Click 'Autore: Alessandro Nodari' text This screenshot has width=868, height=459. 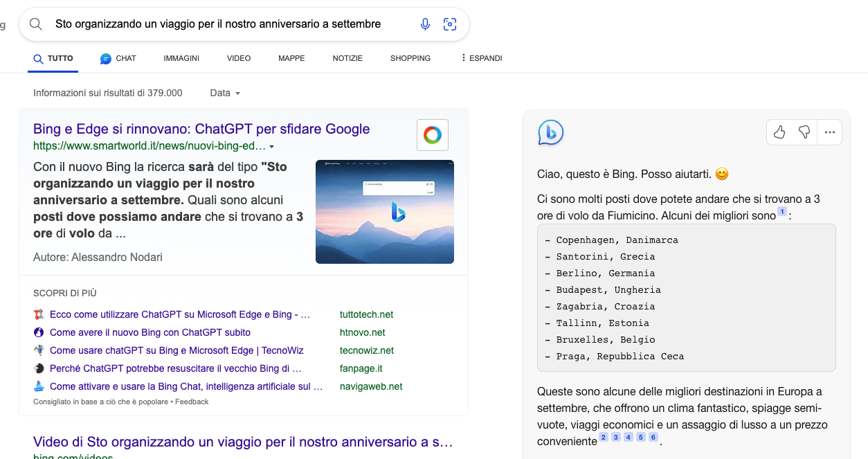point(98,257)
